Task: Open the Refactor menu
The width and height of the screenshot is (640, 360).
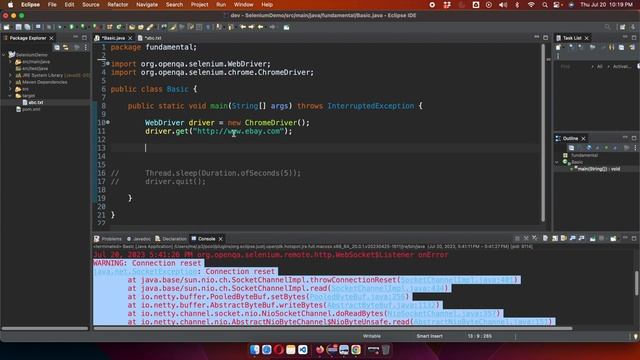Action: pyautogui.click(x=118, y=4)
